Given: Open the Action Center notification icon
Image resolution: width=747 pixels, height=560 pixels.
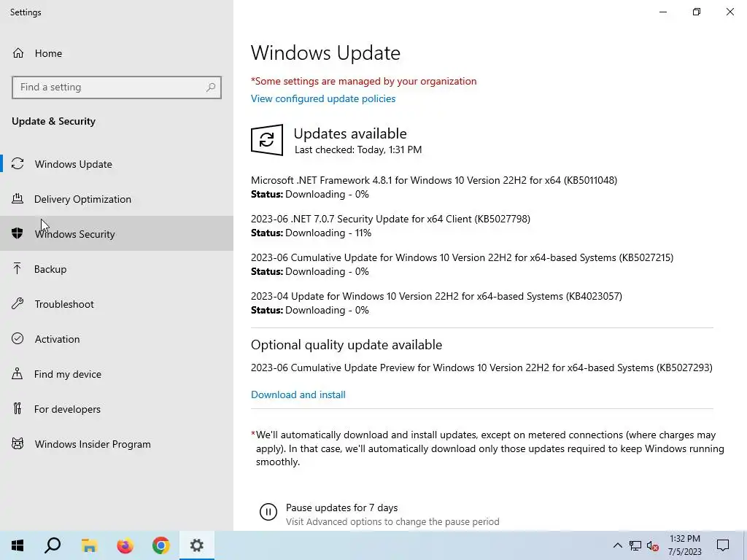Looking at the screenshot, I should [x=723, y=545].
